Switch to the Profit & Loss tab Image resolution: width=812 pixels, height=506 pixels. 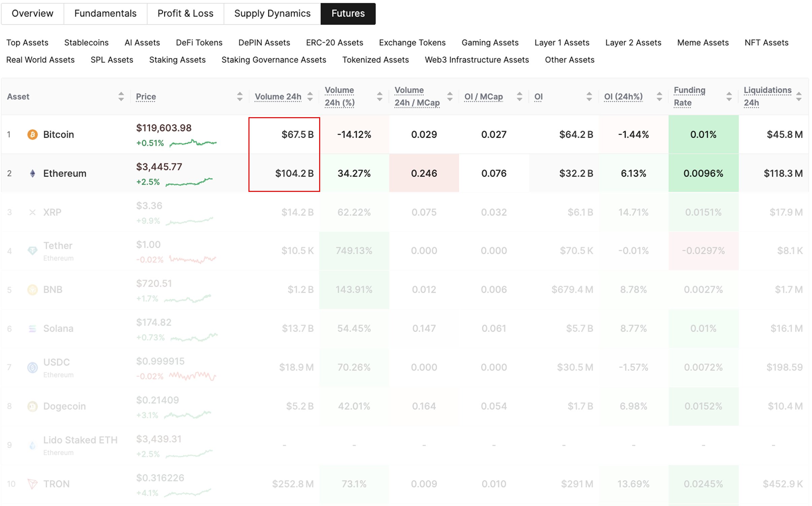click(185, 13)
